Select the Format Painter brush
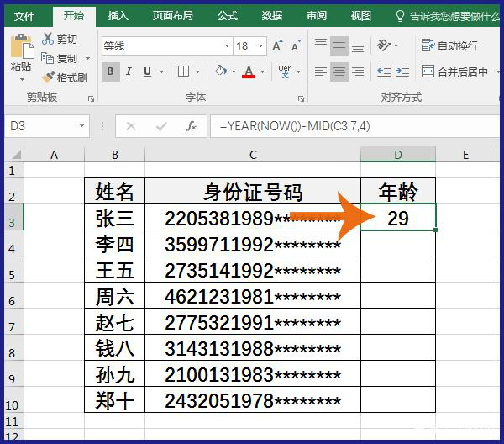504x444 pixels. [48, 77]
